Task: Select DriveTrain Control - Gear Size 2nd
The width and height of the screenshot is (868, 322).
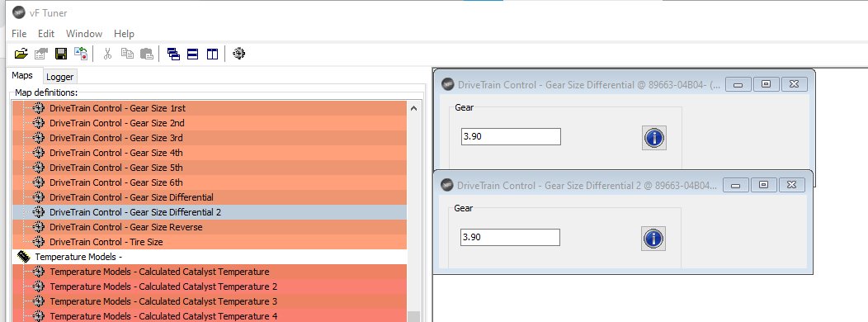Action: pos(210,123)
